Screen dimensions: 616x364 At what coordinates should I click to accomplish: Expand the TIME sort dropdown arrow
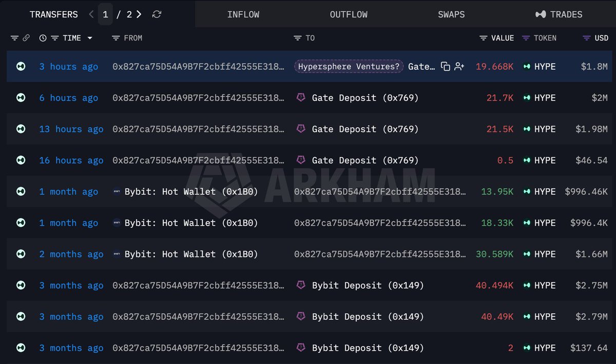tap(90, 38)
